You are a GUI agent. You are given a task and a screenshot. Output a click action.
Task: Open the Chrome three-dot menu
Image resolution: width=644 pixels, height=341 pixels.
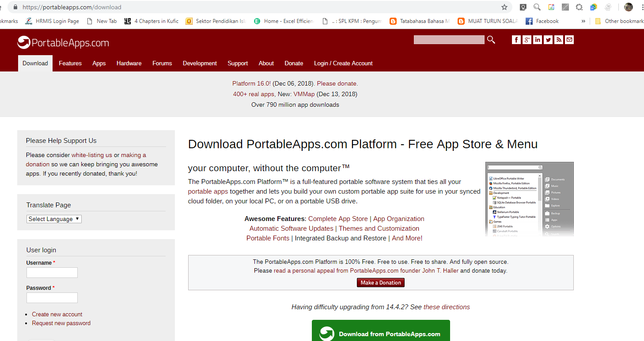coord(642,7)
